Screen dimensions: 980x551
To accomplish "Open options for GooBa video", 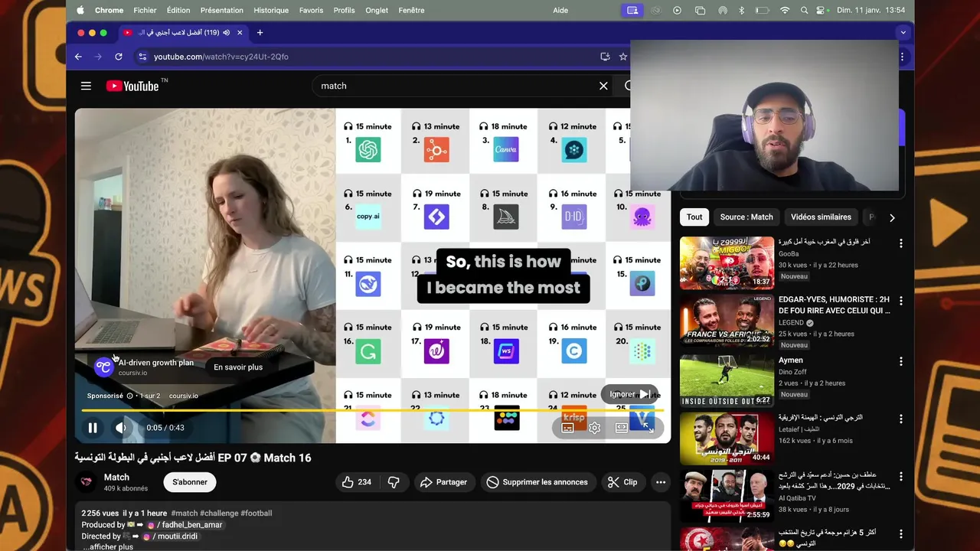I will (900, 243).
